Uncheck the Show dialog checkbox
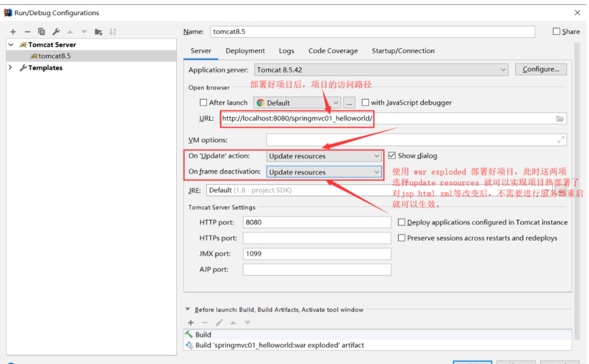Image resolution: width=589 pixels, height=364 pixels. 392,155
